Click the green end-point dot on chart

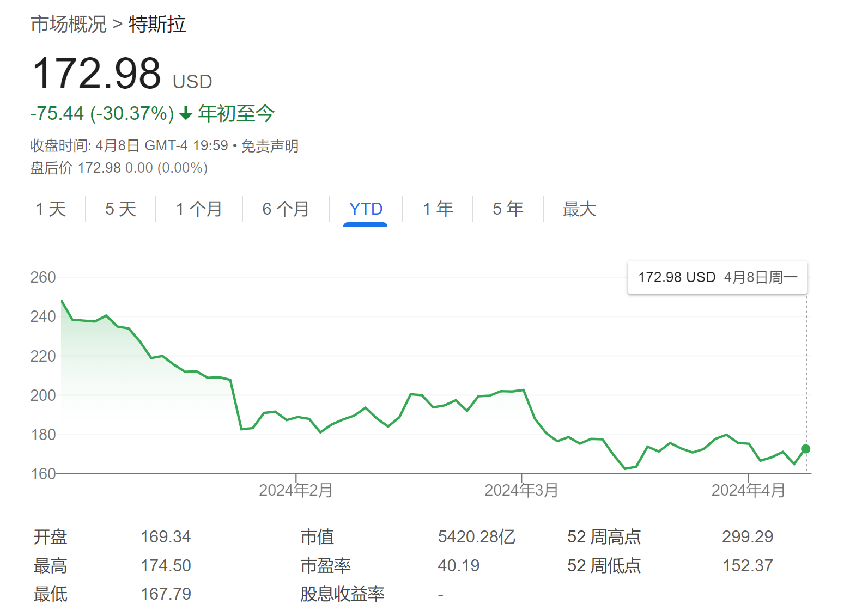tap(805, 449)
